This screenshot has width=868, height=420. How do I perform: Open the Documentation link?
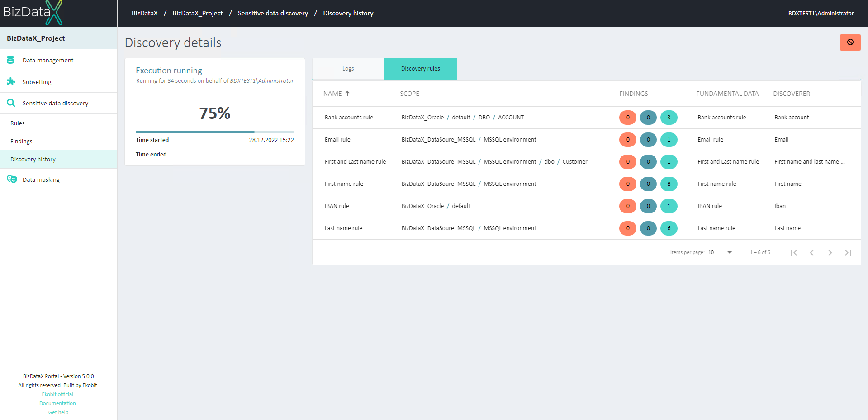tap(57, 403)
